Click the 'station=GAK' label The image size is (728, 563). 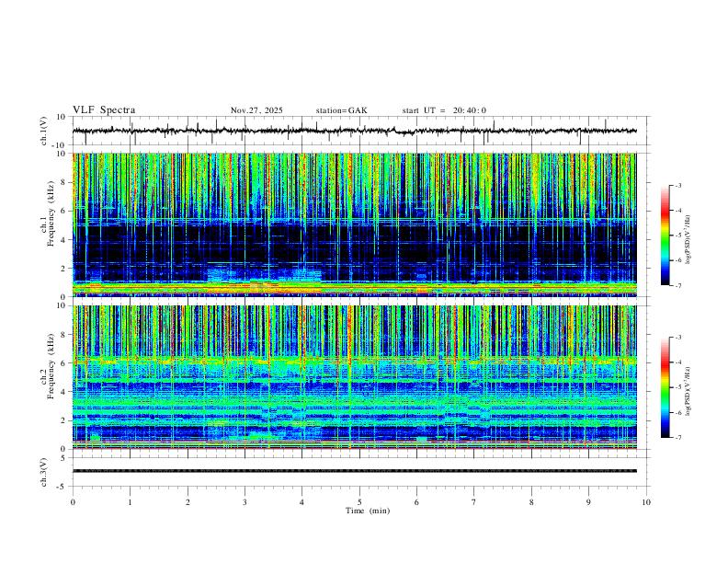click(341, 110)
